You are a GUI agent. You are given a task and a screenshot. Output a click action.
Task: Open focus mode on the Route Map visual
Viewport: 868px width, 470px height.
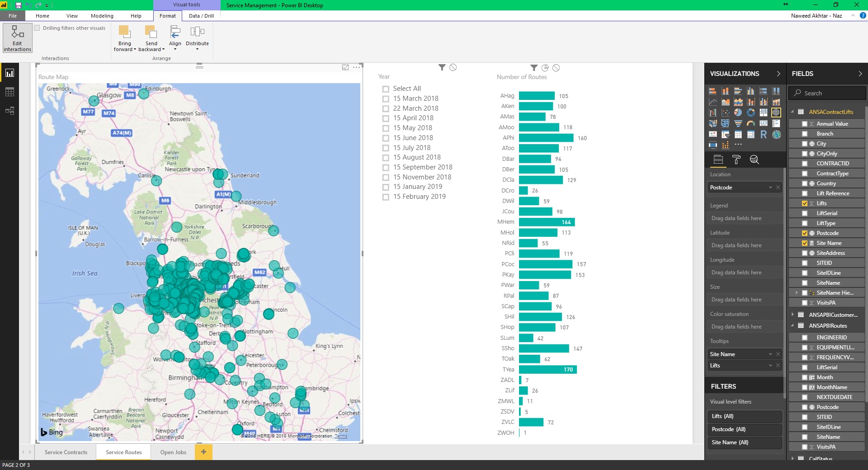pyautogui.click(x=345, y=67)
